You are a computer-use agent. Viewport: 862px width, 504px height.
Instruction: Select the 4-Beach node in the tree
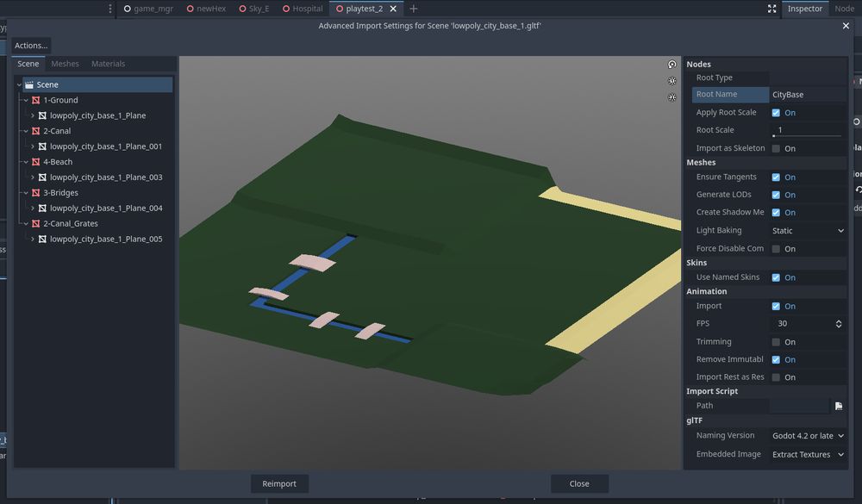pos(57,161)
